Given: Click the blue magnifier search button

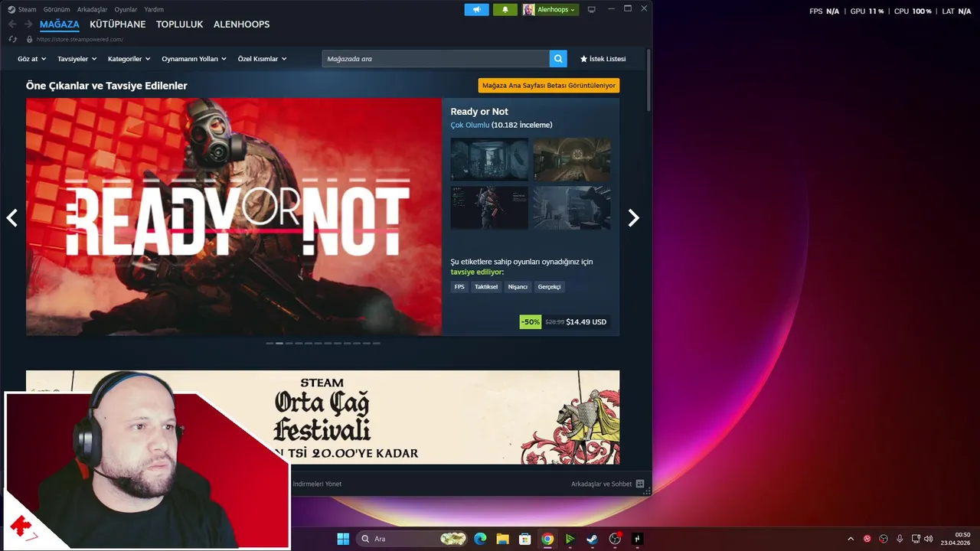Looking at the screenshot, I should click(x=559, y=58).
